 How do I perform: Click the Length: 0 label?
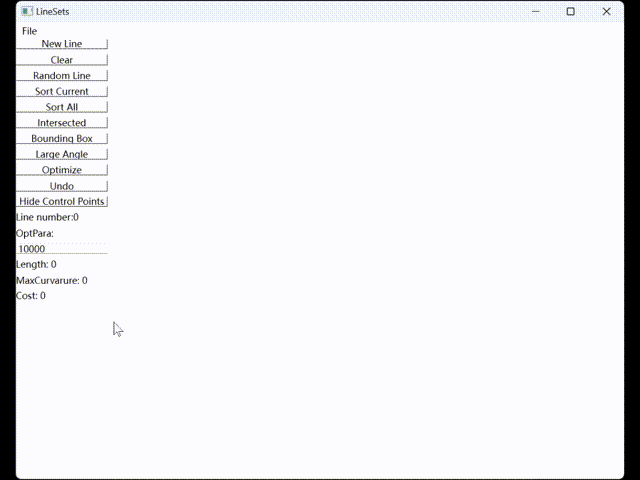coord(36,264)
